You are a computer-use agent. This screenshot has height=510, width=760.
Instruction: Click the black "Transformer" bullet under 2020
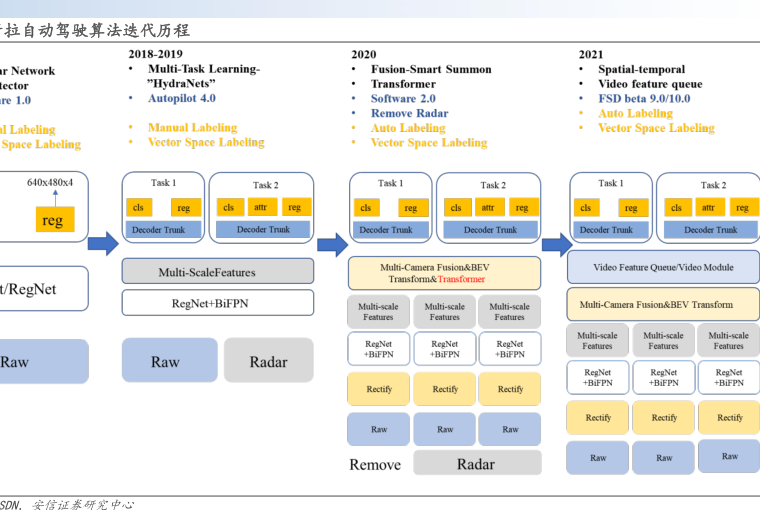coord(403,84)
